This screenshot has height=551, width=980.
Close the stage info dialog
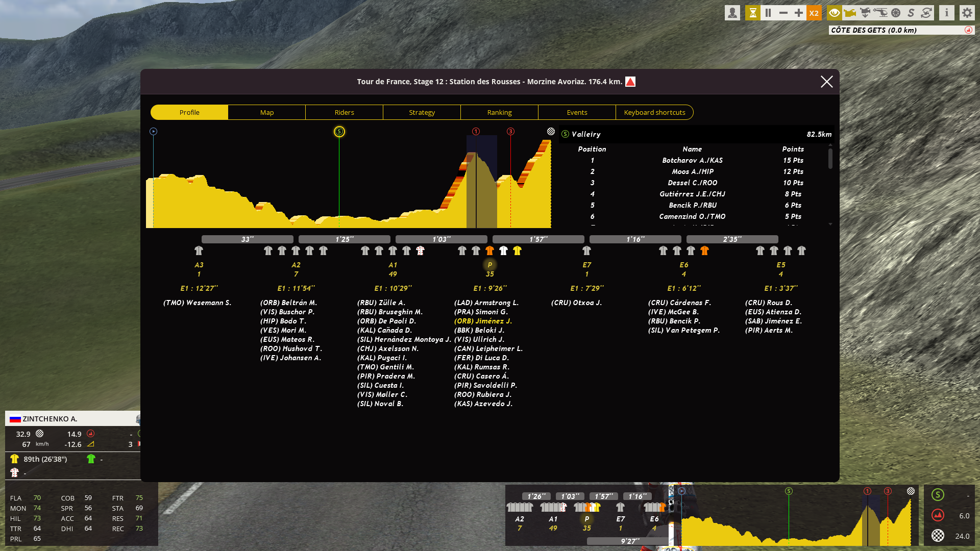pos(827,82)
